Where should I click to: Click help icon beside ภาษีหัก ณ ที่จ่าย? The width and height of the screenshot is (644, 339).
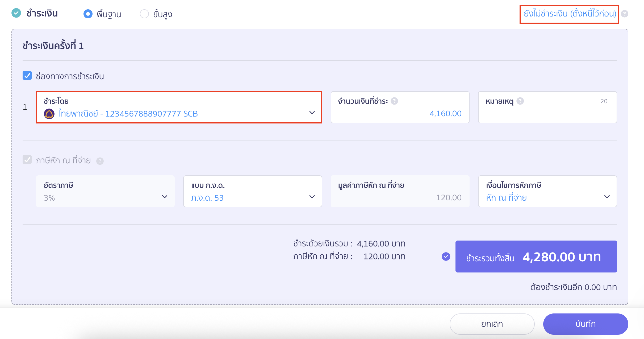click(x=100, y=161)
